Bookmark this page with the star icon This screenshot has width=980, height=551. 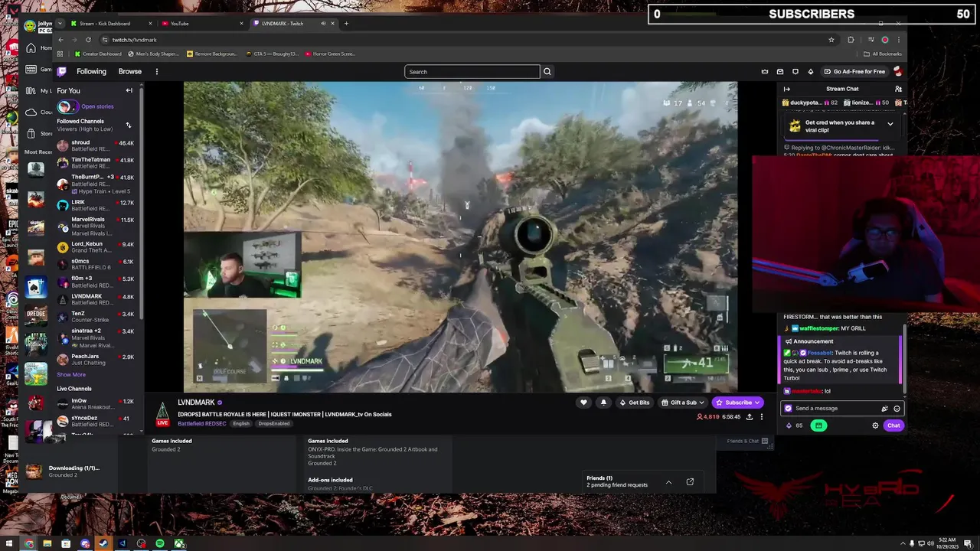pyautogui.click(x=831, y=40)
